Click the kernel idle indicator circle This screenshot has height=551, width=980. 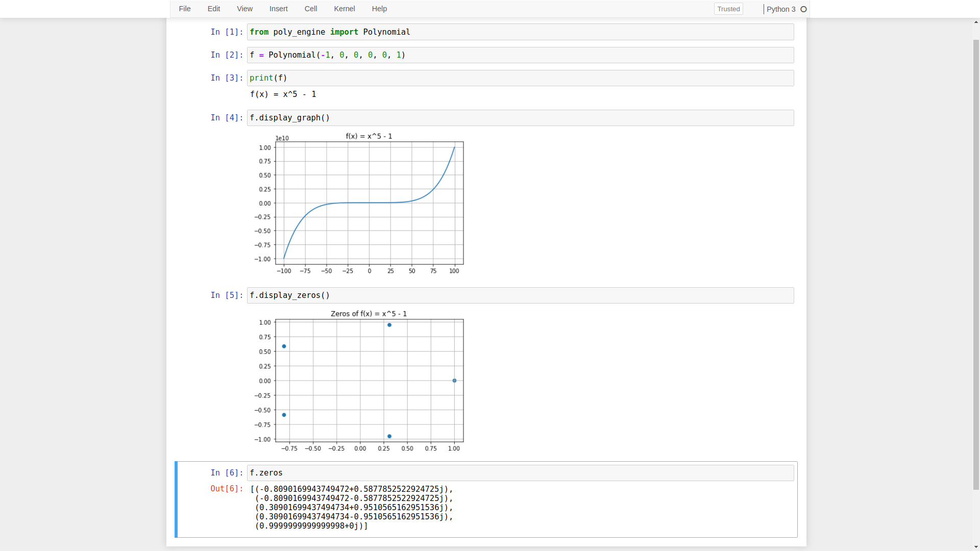tap(803, 9)
